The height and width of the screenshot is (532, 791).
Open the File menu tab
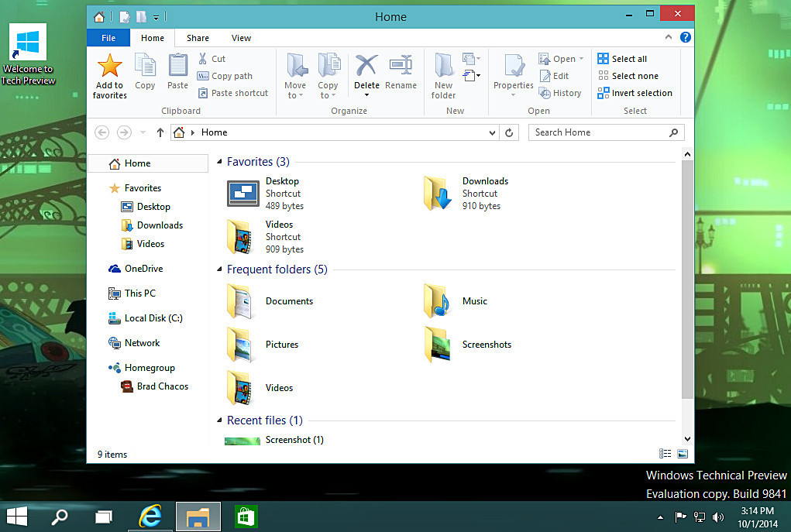pos(108,38)
